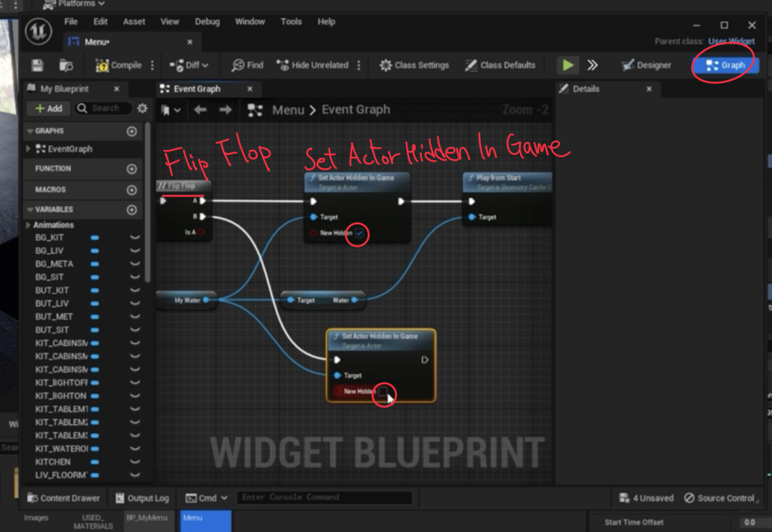Switch to Designer mode
The height and width of the screenshot is (532, 772).
point(647,65)
